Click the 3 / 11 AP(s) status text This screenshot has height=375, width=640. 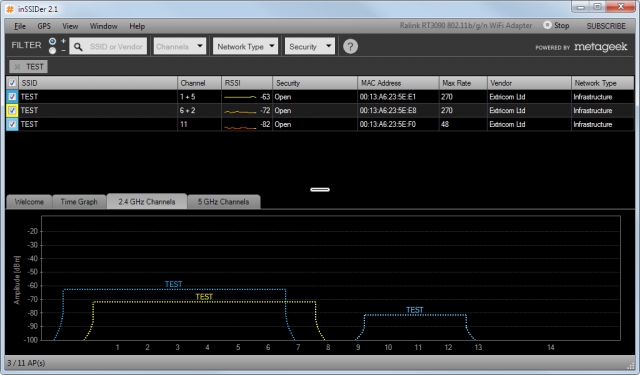[x=26, y=363]
